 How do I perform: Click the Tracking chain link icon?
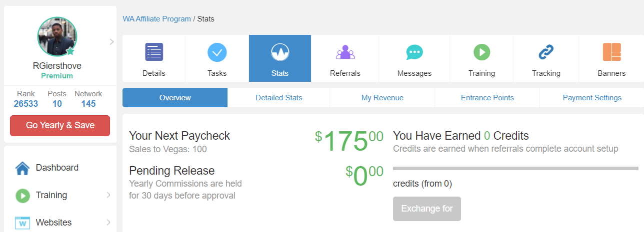click(546, 52)
